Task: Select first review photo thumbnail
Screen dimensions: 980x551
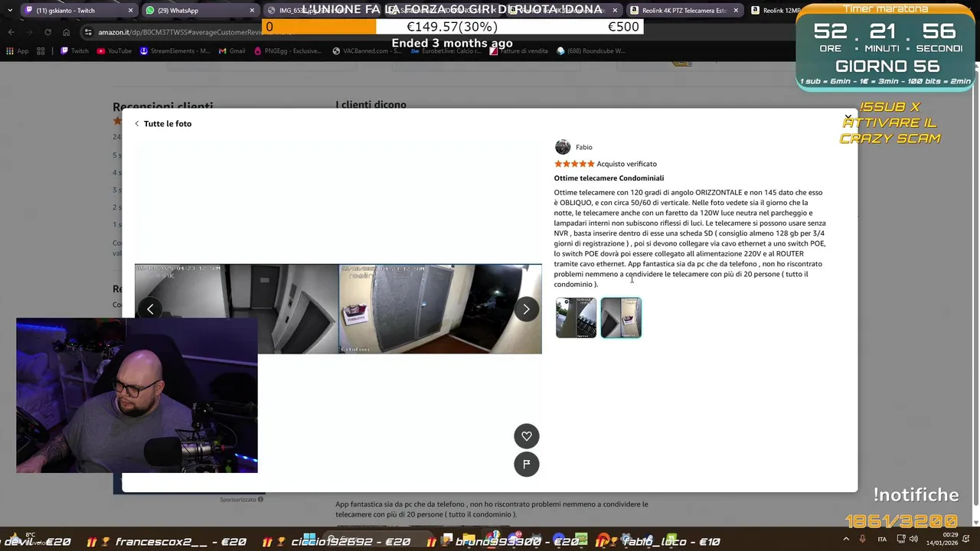Action: [x=576, y=318]
